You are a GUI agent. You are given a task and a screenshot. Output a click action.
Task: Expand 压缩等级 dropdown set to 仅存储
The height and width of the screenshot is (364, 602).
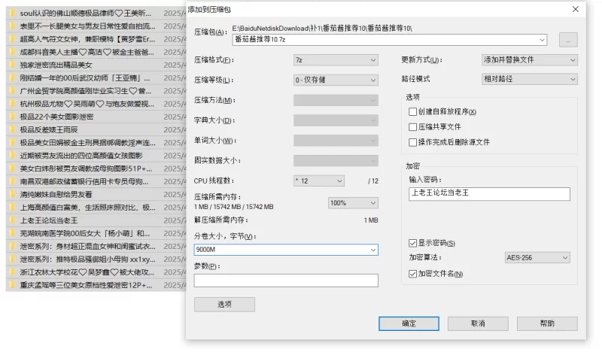[336, 80]
